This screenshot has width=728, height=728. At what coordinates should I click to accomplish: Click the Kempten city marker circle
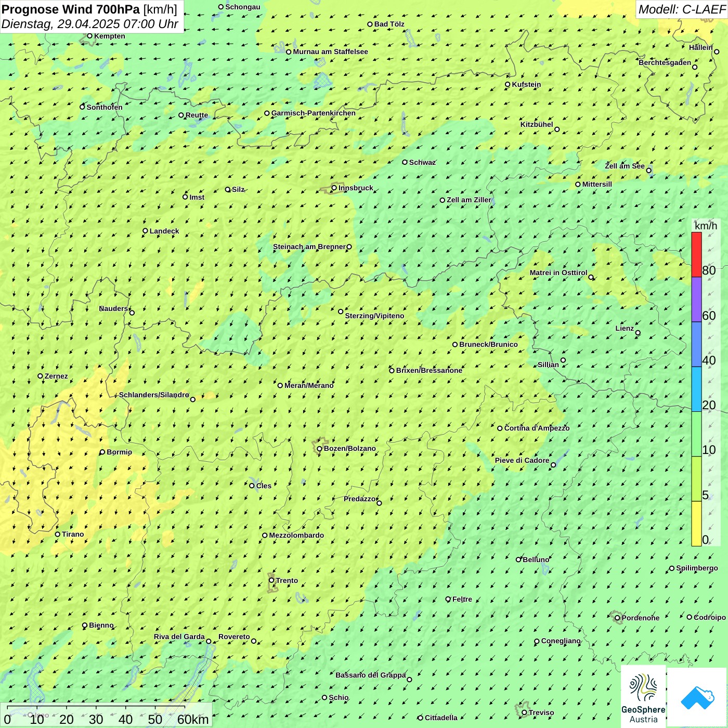(x=89, y=36)
